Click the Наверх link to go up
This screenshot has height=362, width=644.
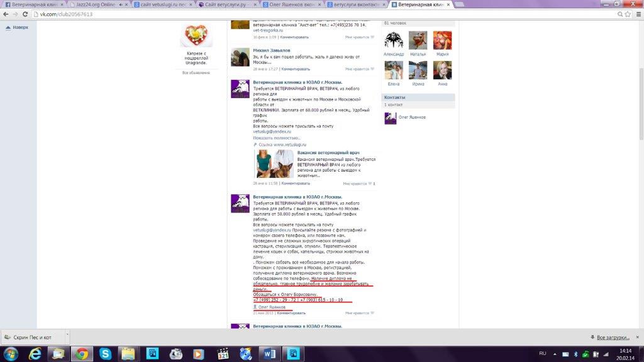17,28
